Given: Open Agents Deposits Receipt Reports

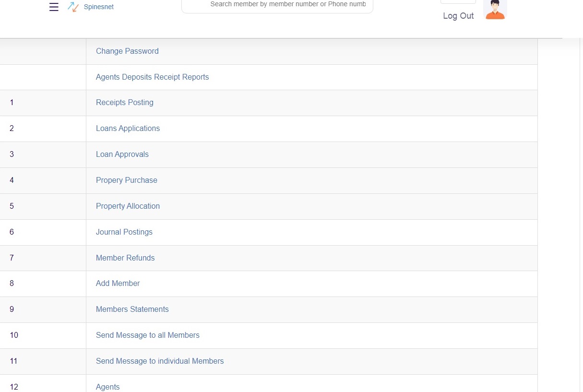Looking at the screenshot, I should pos(152,77).
